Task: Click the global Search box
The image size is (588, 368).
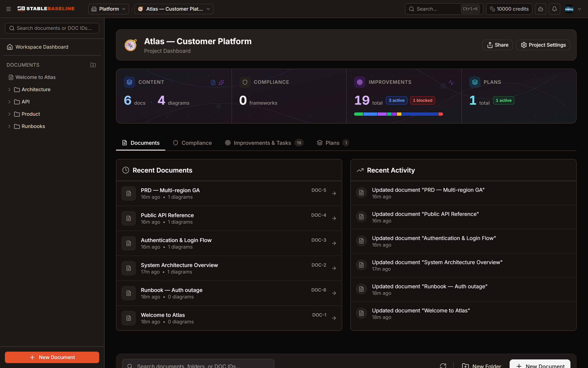Action: coord(444,9)
